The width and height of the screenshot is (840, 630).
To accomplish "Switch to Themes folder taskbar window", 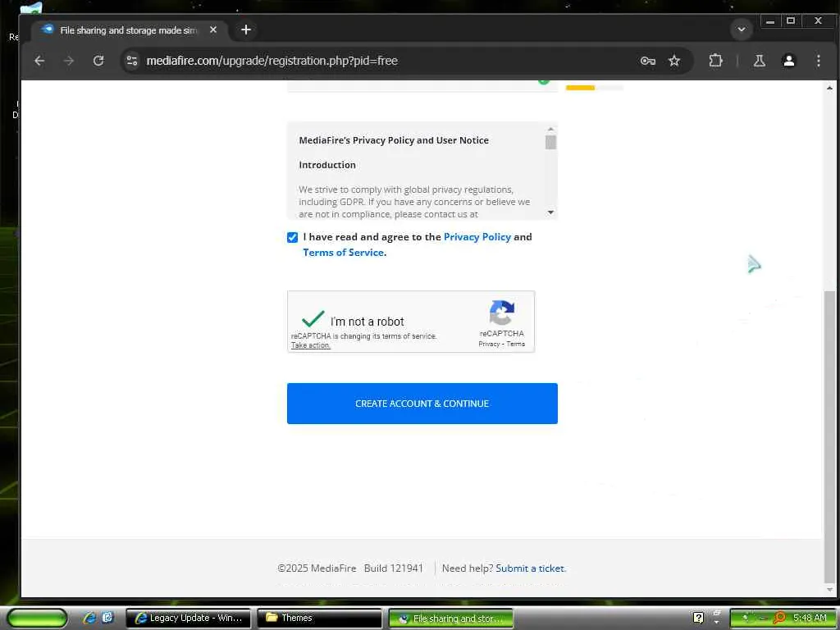I will point(319,619).
